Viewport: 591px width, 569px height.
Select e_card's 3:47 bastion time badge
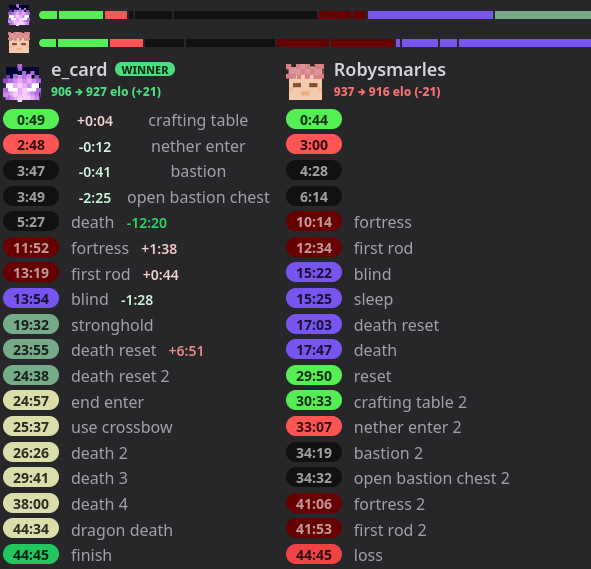click(31, 171)
